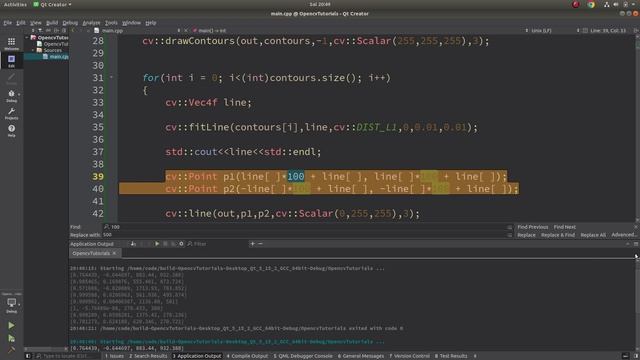
Task: Toggle left sidebar visibility icon
Action: point(28,356)
